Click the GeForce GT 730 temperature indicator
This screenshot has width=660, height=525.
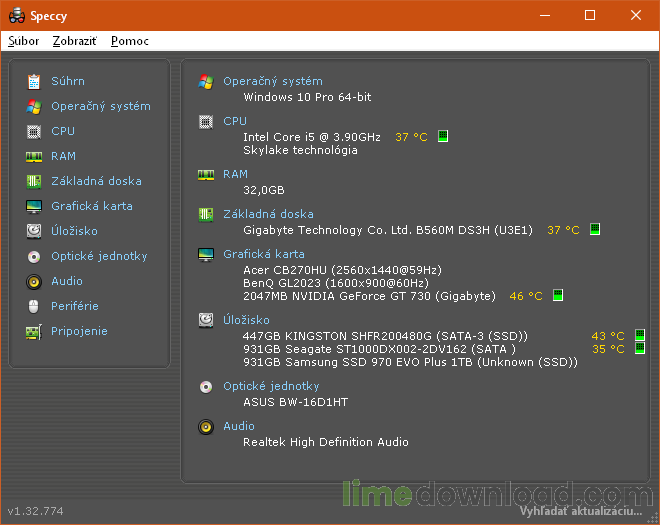point(558,296)
